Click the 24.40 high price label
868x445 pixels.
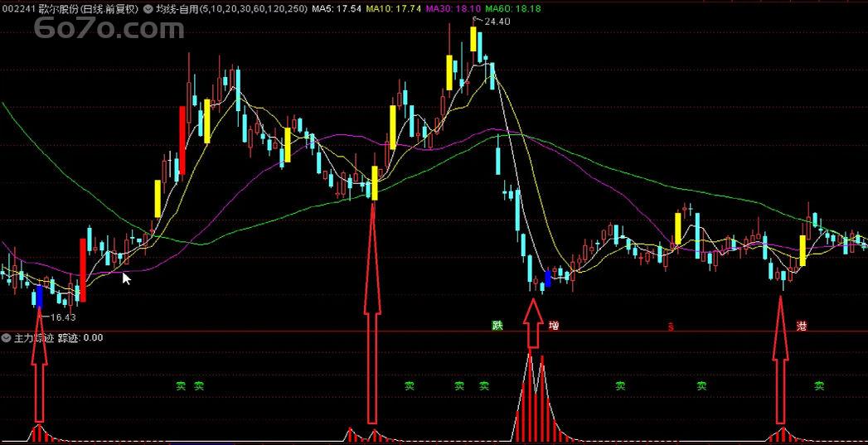tap(497, 22)
